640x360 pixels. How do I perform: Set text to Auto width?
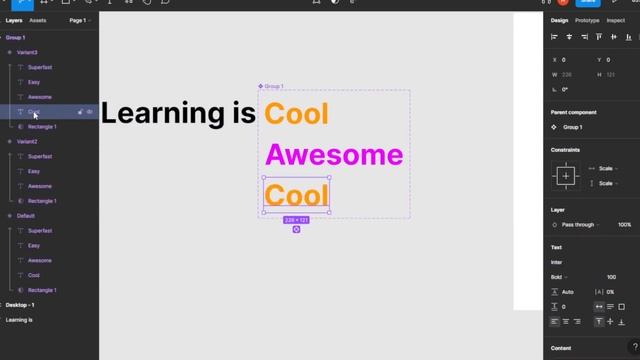click(x=599, y=307)
